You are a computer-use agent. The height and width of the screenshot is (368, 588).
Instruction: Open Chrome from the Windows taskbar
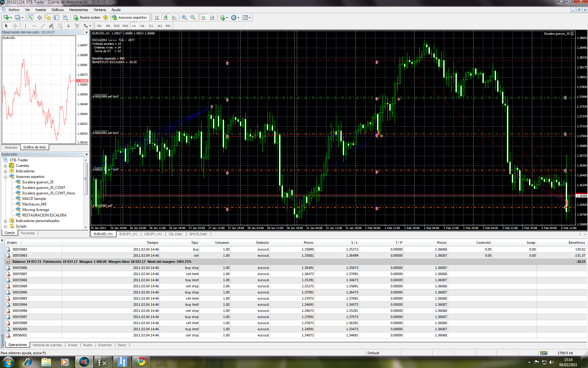[141, 362]
